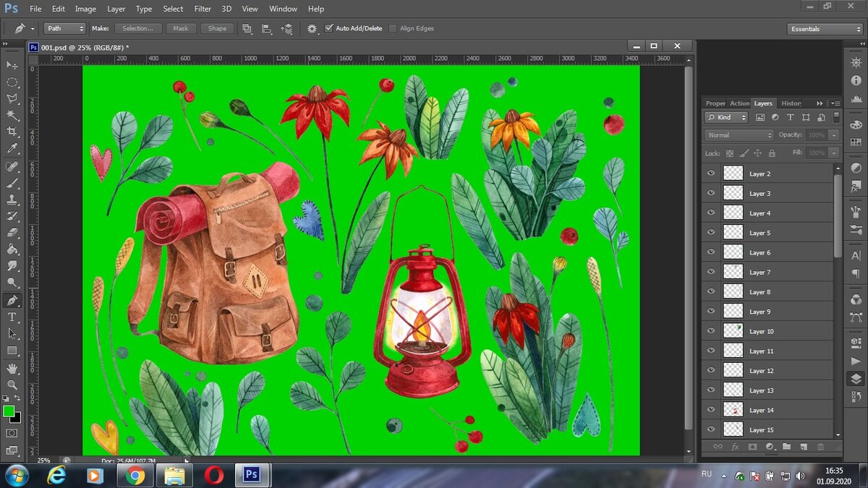Select the Hand tool
This screenshot has width=868, height=488.
pyautogui.click(x=12, y=369)
